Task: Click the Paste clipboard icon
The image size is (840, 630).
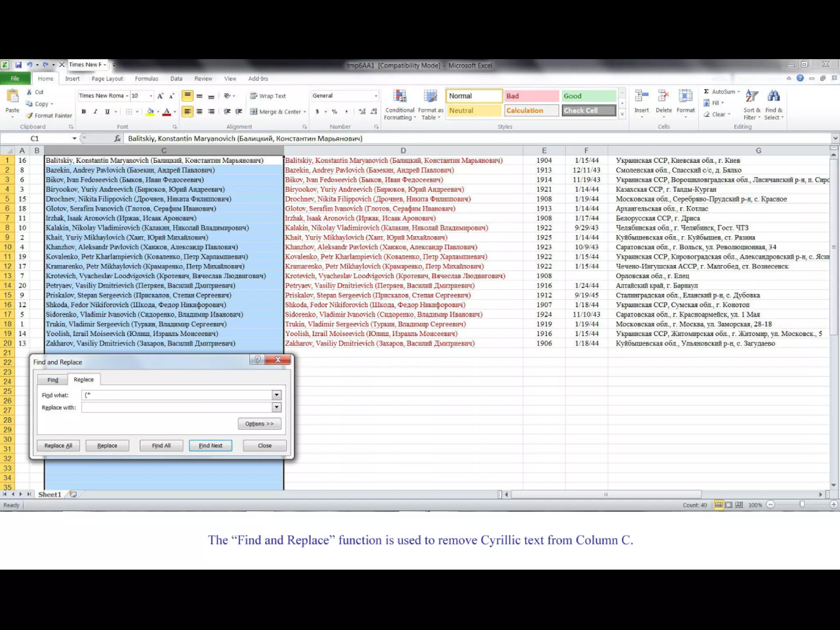Action: point(13,97)
